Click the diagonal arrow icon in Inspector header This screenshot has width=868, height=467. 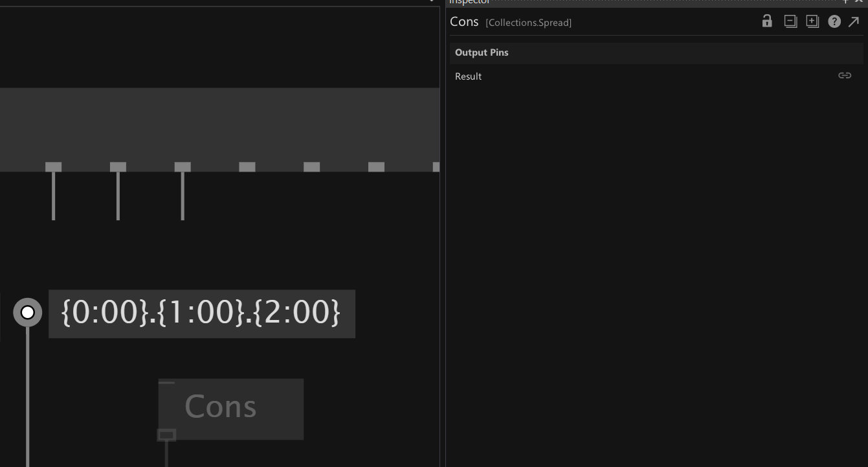point(854,22)
